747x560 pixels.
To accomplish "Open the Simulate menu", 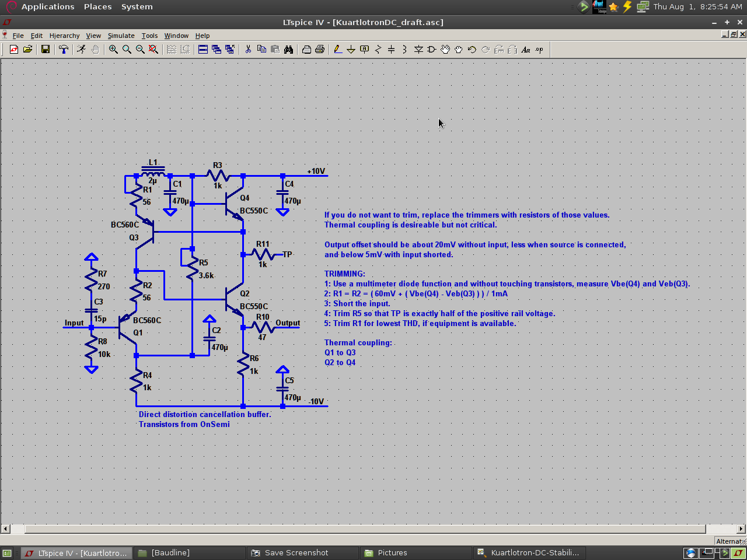I will coord(121,36).
